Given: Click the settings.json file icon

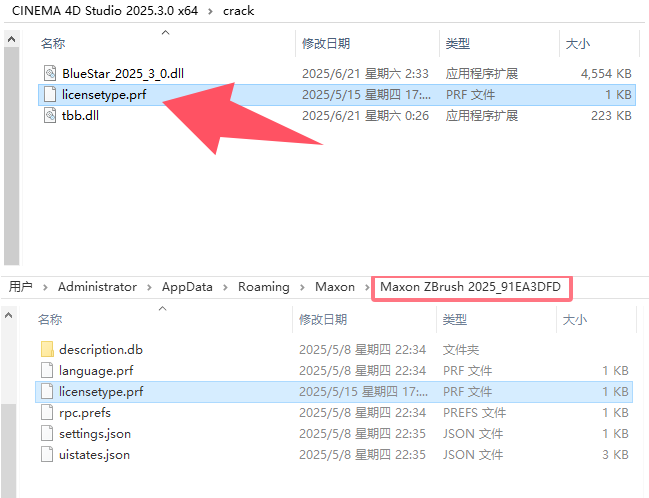Looking at the screenshot, I should click(x=46, y=434).
